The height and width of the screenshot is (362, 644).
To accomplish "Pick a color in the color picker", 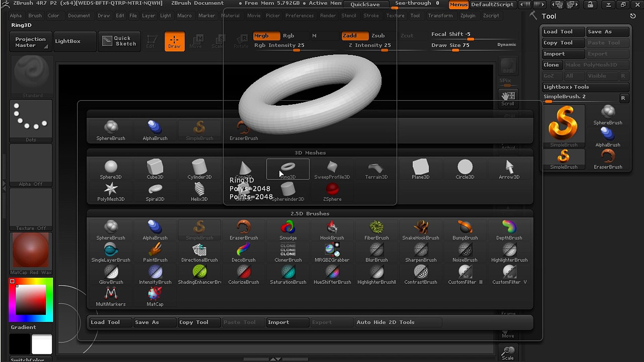I will point(31,300).
